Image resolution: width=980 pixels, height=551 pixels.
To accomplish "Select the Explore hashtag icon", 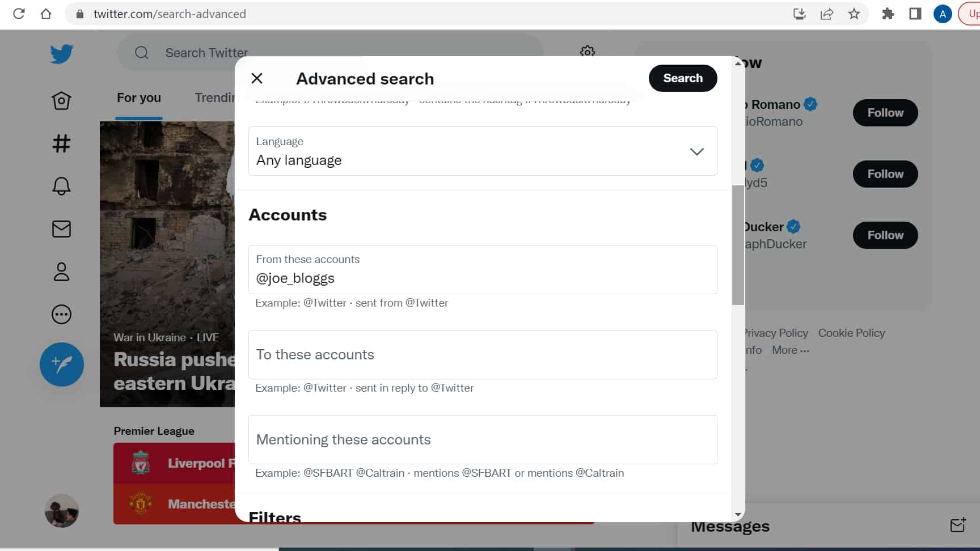I will (x=61, y=143).
